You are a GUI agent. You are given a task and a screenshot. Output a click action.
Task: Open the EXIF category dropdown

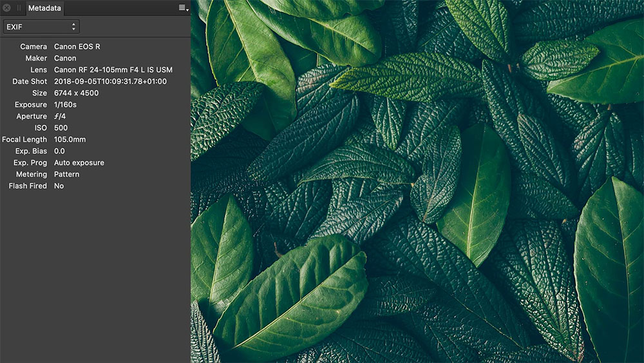pyautogui.click(x=41, y=26)
